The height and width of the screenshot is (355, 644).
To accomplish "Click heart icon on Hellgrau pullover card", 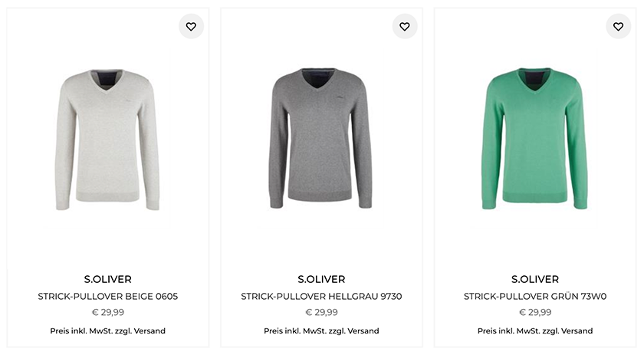I will 405,26.
